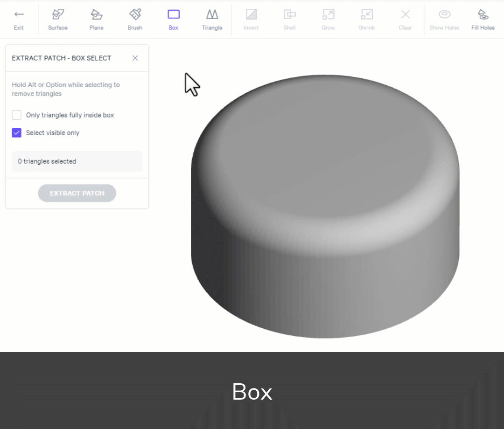Activate the Box selection tool
504x429 pixels.
point(174,20)
